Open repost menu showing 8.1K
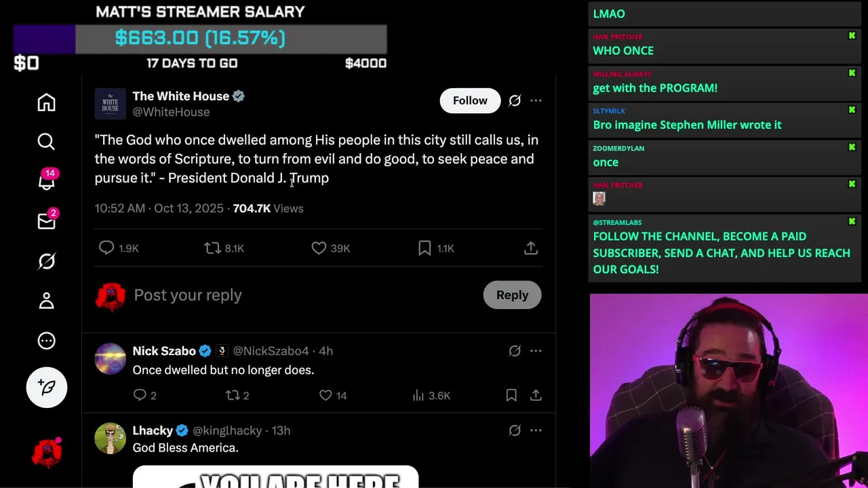The image size is (868, 488). (x=224, y=248)
